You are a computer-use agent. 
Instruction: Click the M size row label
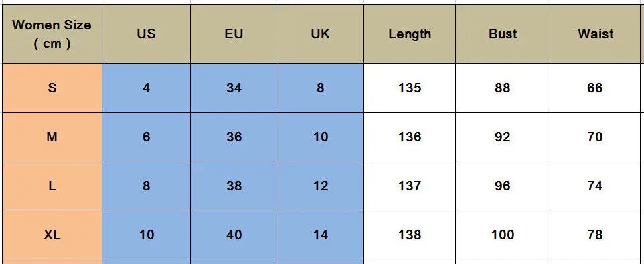pos(52,137)
